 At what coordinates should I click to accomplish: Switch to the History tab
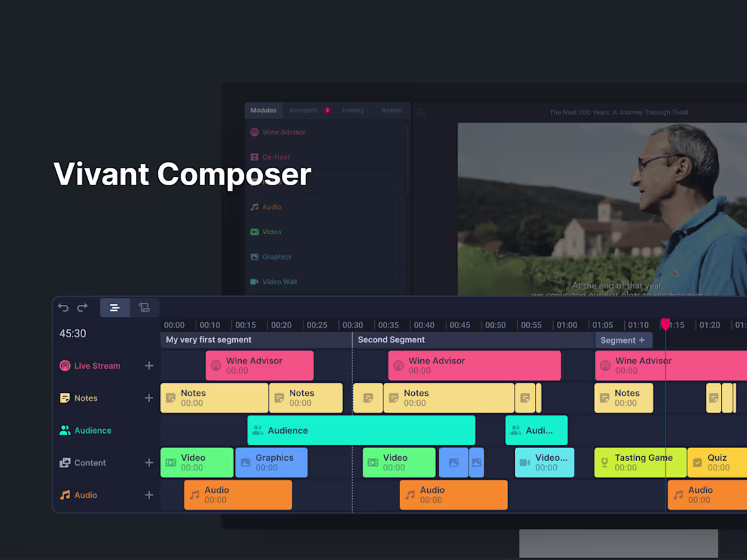coord(353,110)
